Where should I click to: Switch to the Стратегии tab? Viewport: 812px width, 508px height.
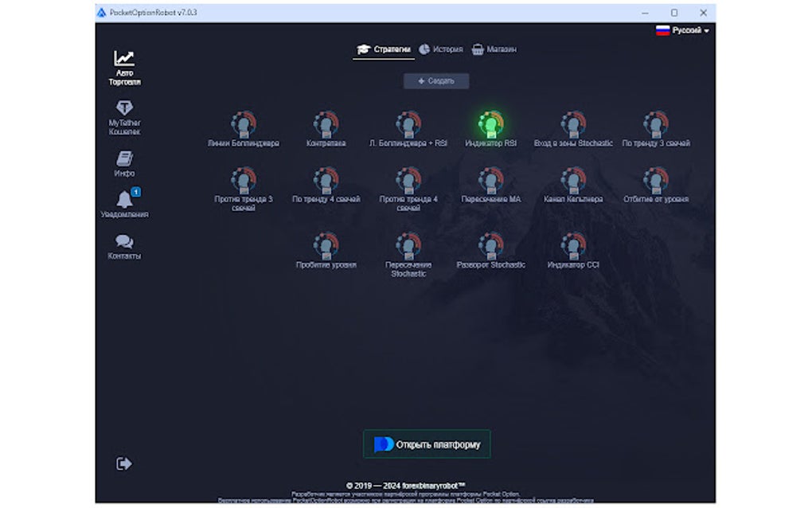coord(383,49)
